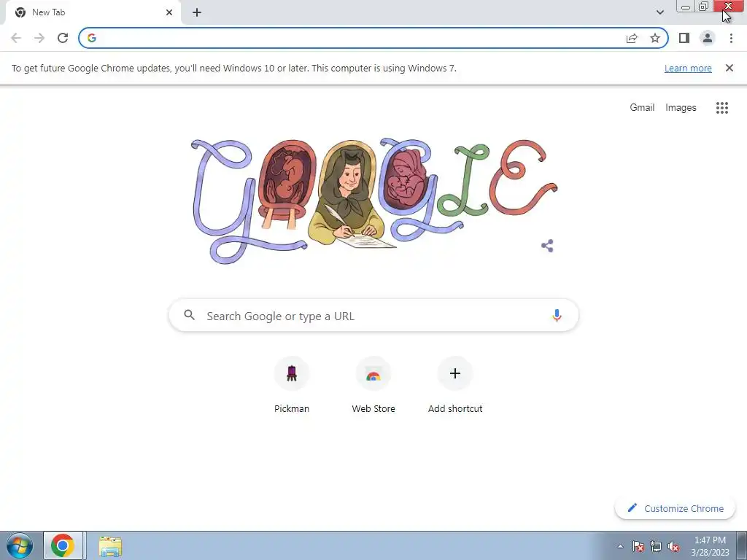Open the side panel icon

pos(684,38)
